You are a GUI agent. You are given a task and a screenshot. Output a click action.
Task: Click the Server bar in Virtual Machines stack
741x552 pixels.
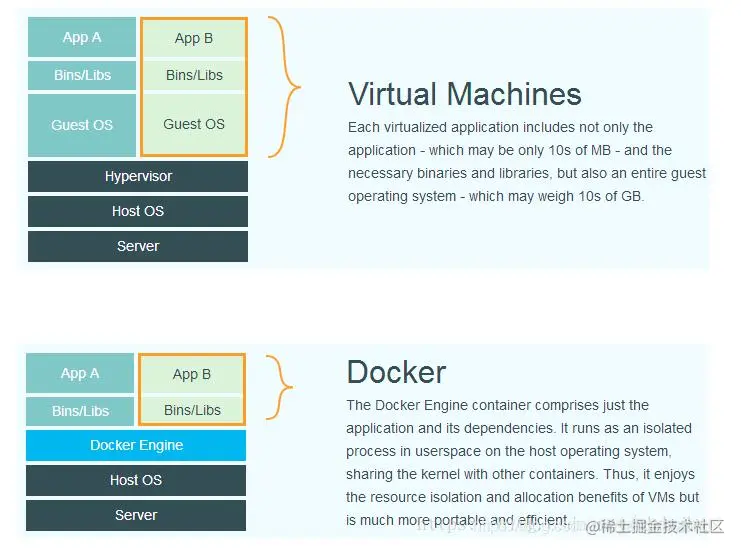138,246
